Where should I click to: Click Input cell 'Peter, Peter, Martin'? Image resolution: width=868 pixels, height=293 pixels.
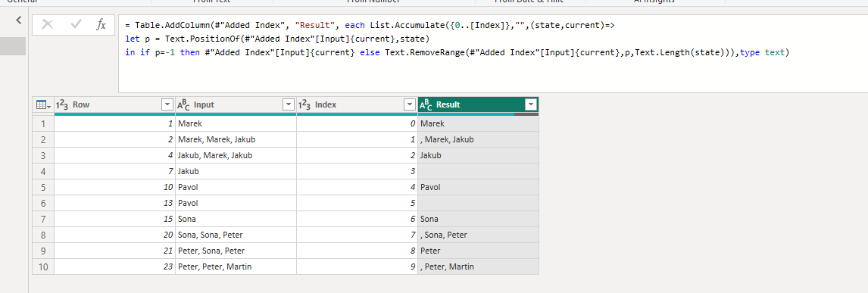tap(236, 267)
